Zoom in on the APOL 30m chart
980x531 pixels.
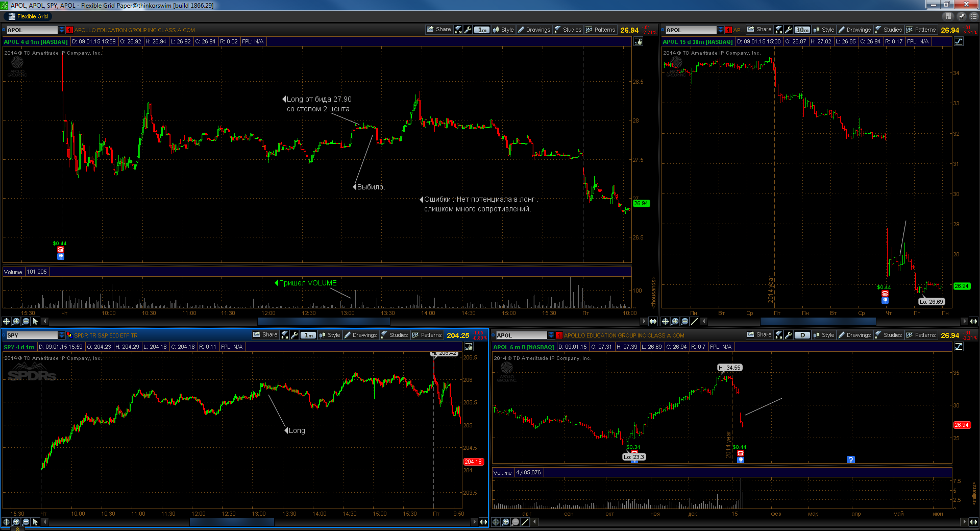tap(675, 321)
